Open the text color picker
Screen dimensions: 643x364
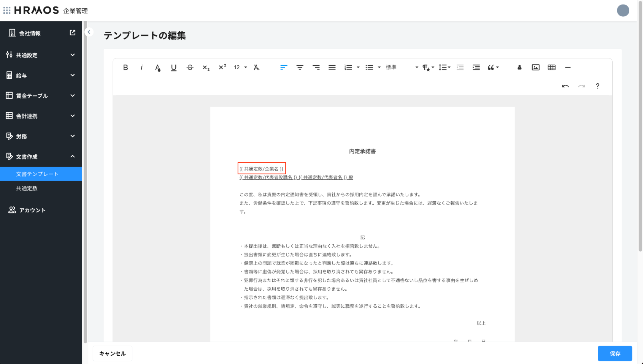point(158,68)
